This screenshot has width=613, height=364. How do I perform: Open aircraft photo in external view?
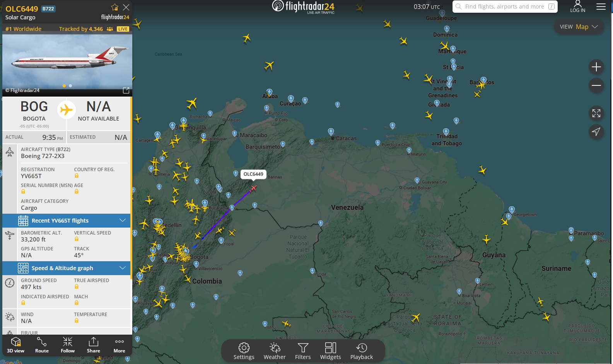click(x=126, y=90)
